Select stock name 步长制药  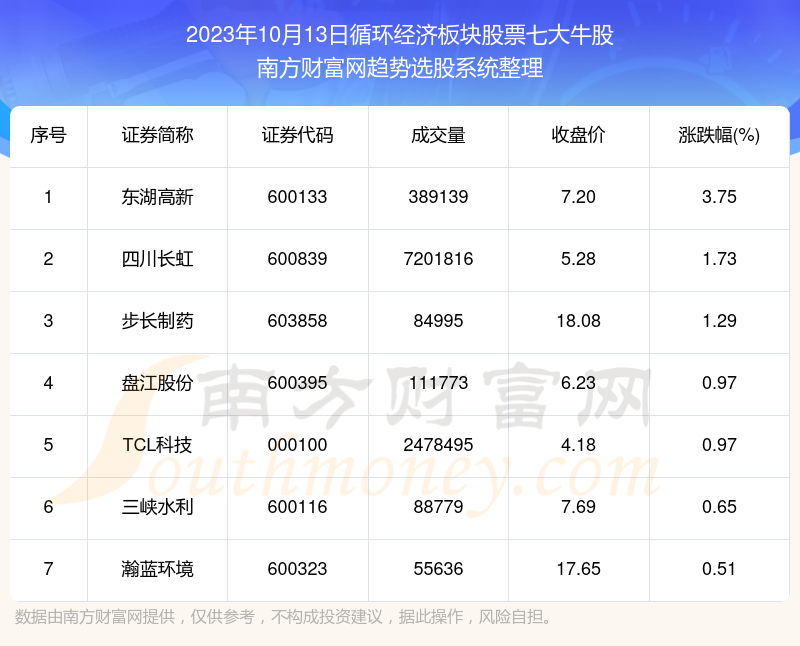point(157,321)
